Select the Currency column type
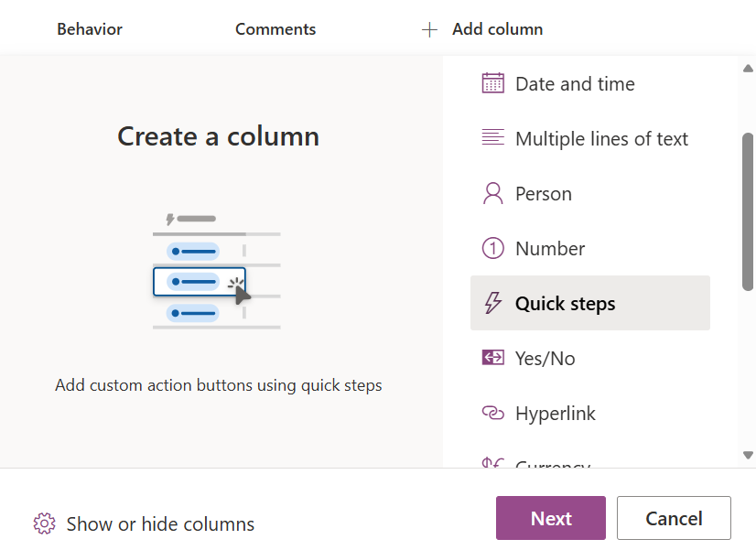This screenshot has height=550, width=756. (x=552, y=464)
